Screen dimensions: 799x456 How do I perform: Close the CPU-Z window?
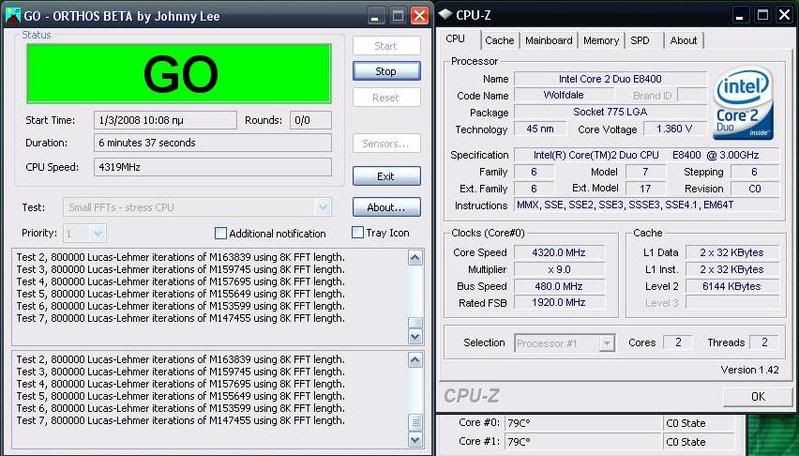pos(785,15)
